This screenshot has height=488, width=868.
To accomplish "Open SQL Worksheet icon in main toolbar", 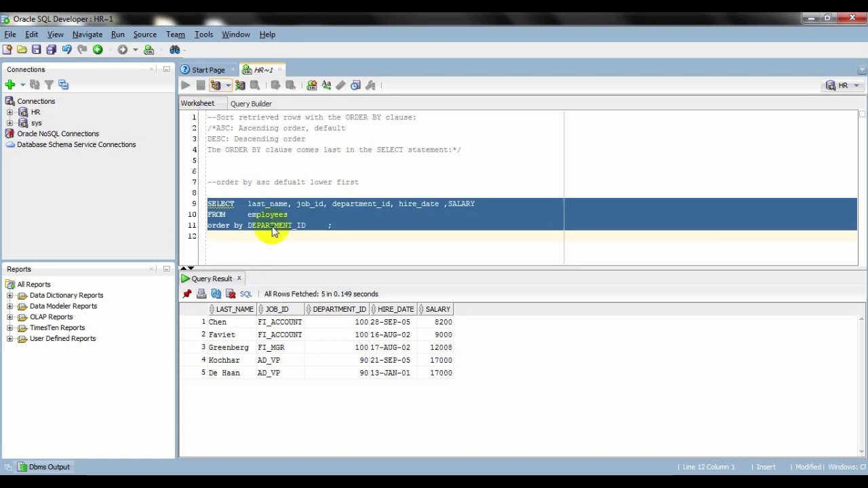I will (149, 49).
